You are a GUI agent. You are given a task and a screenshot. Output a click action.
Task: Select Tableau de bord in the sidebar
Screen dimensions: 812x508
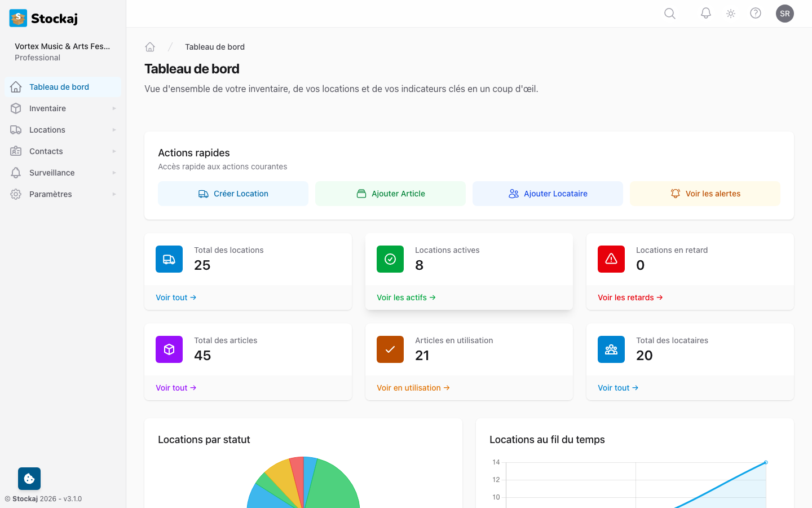[59, 86]
